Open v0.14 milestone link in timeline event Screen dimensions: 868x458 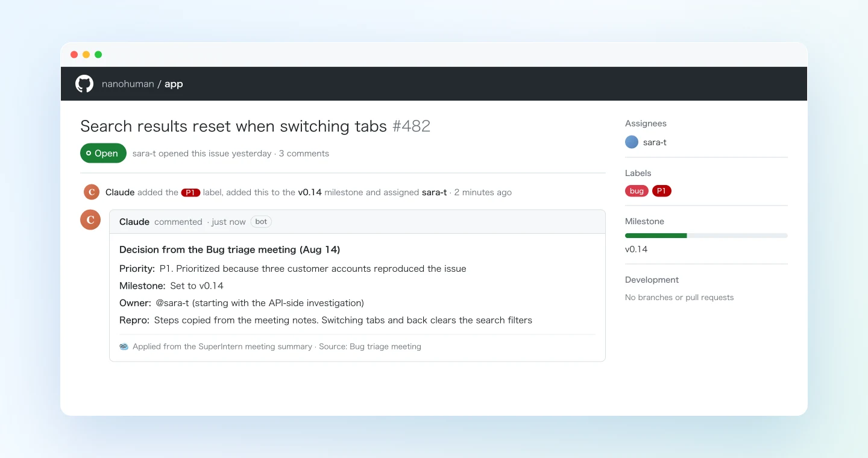[x=310, y=192]
